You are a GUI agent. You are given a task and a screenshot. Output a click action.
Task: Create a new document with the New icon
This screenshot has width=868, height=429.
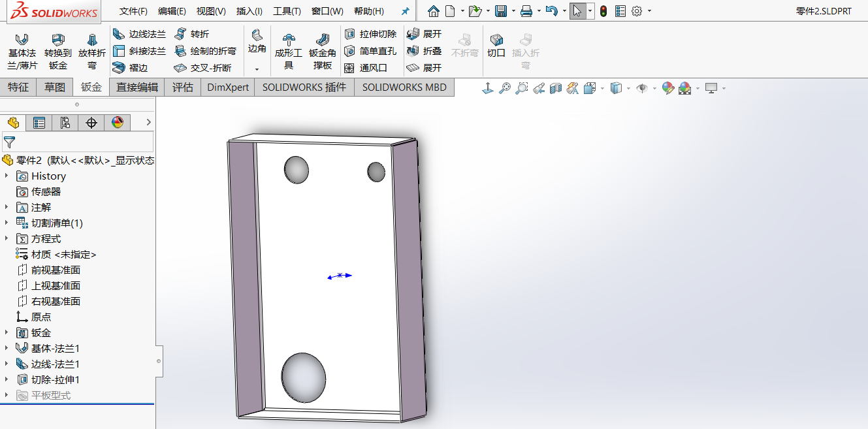[450, 11]
